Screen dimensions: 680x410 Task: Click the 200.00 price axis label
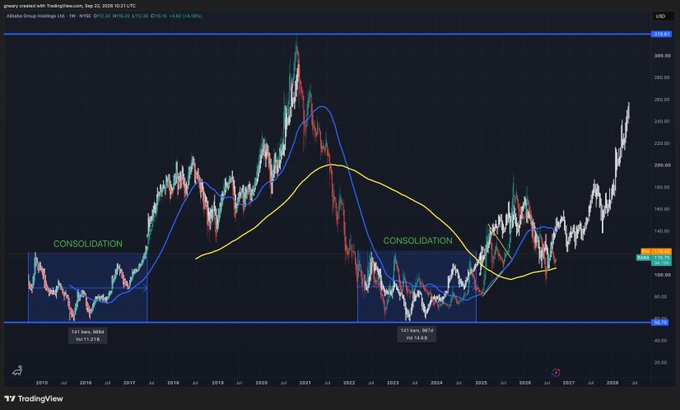coord(662,165)
